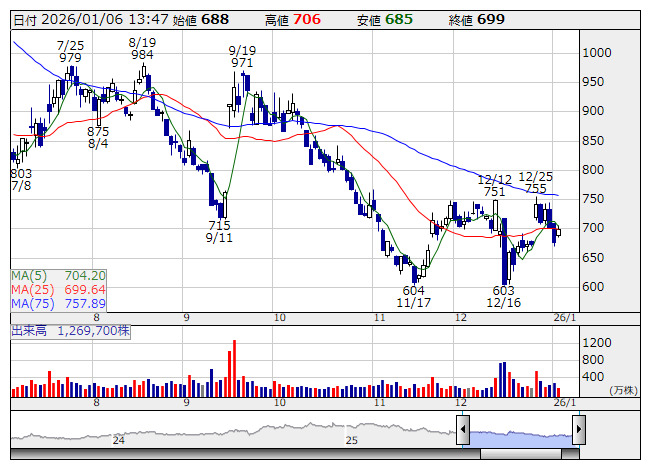The width and height of the screenshot is (653, 470).
Task: Click the 7/25 peak label 979
Action: [70, 58]
